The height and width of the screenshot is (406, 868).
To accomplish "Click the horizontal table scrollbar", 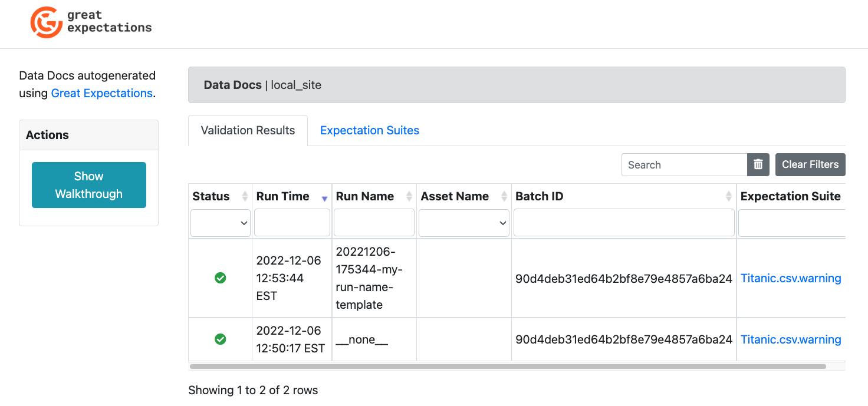I will coord(508,367).
